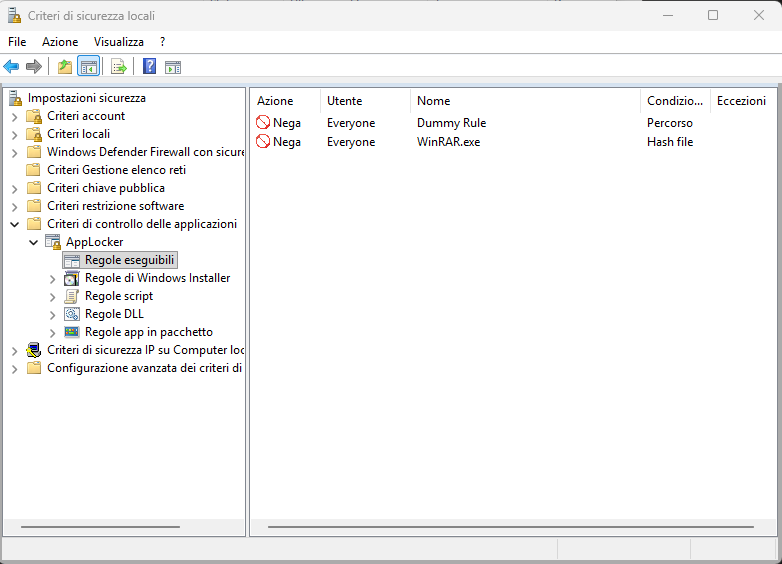The height and width of the screenshot is (564, 782).
Task: Expand the Regole script node
Action: point(52,297)
